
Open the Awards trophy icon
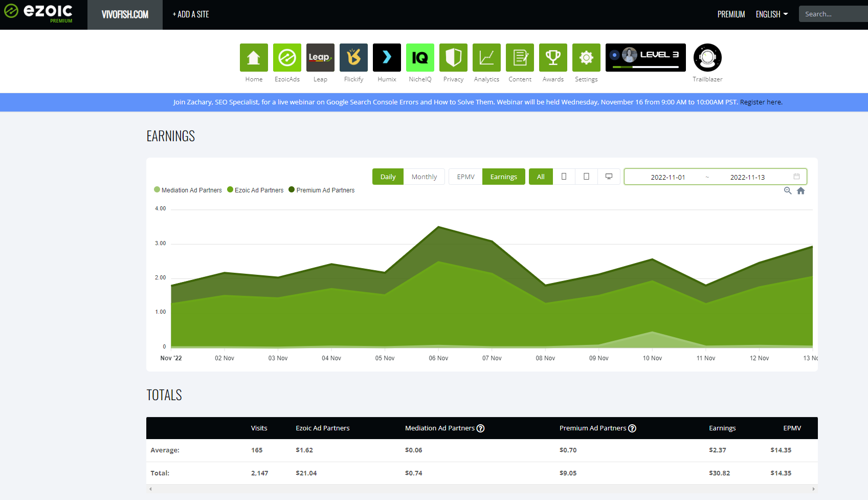click(x=553, y=57)
